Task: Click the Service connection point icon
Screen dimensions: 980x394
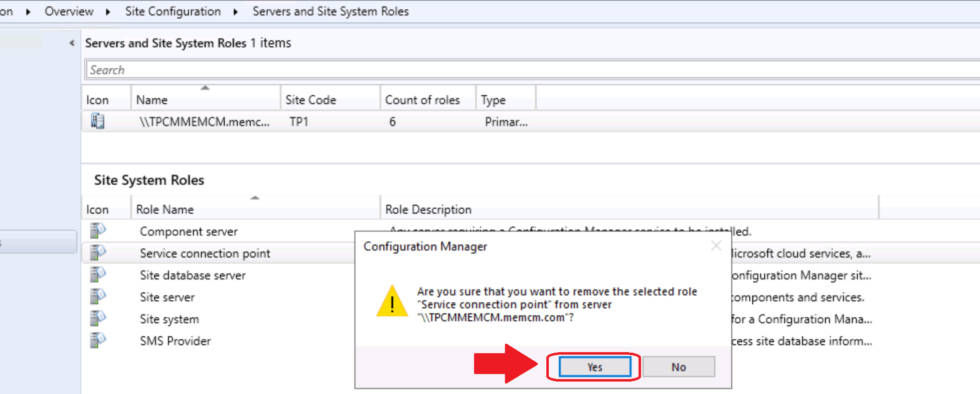Action: (98, 253)
